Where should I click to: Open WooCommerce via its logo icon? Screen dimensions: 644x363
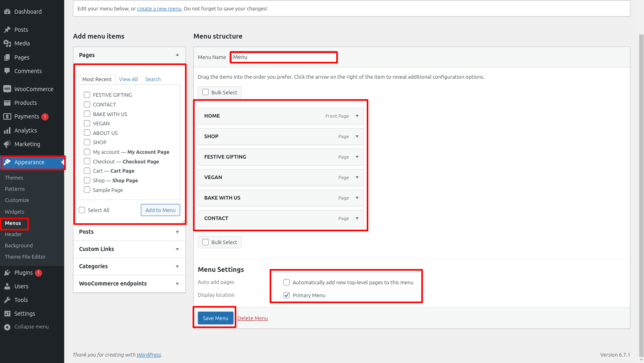point(7,89)
